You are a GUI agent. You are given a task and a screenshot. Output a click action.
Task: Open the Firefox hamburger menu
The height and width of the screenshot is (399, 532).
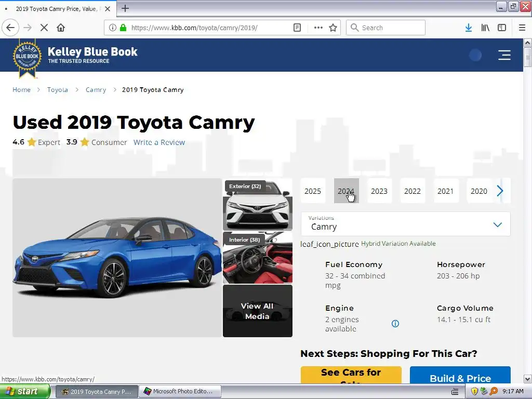[522, 28]
